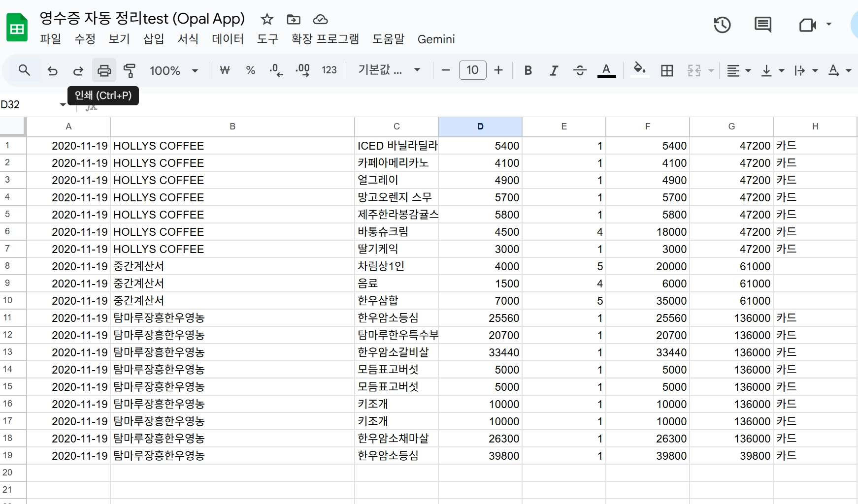
Task: Open the 삽입 menu
Action: pos(154,39)
